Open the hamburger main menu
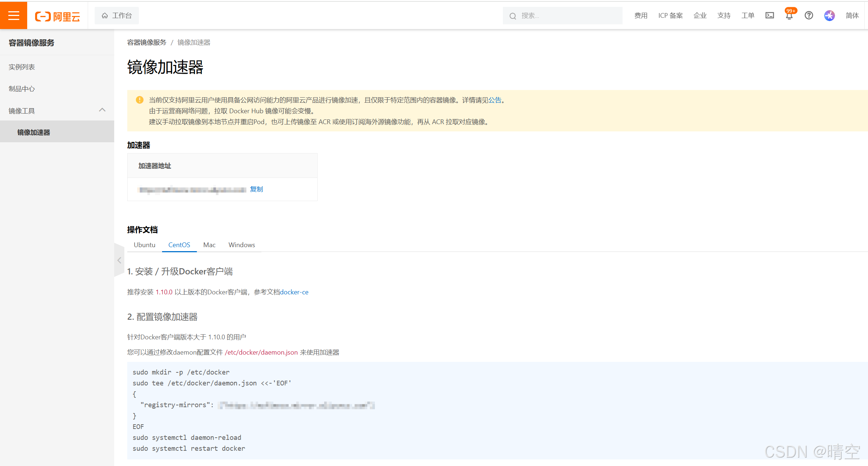Screen dimensions: 868x466 [13, 16]
